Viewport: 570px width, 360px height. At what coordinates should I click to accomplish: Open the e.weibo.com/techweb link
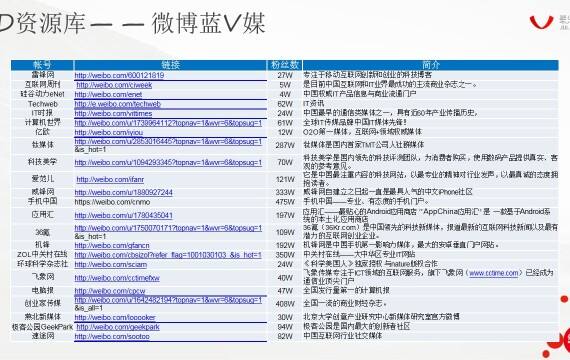(117, 104)
